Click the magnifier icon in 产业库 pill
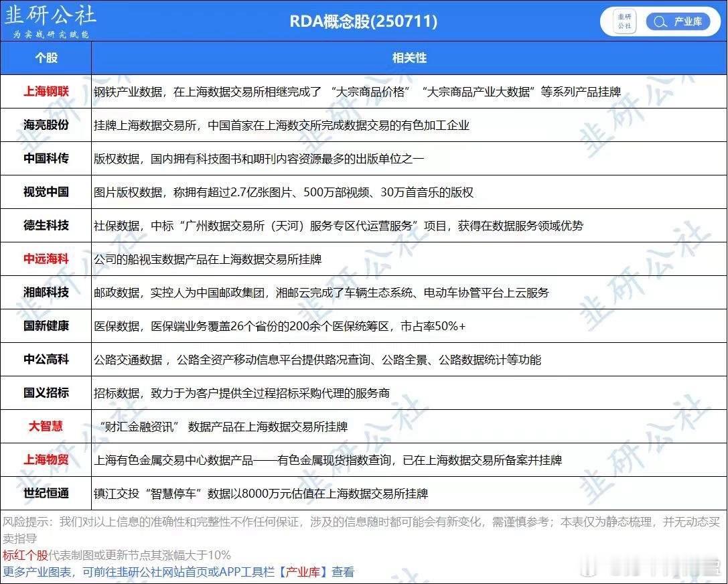728x584 pixels. tap(660, 22)
